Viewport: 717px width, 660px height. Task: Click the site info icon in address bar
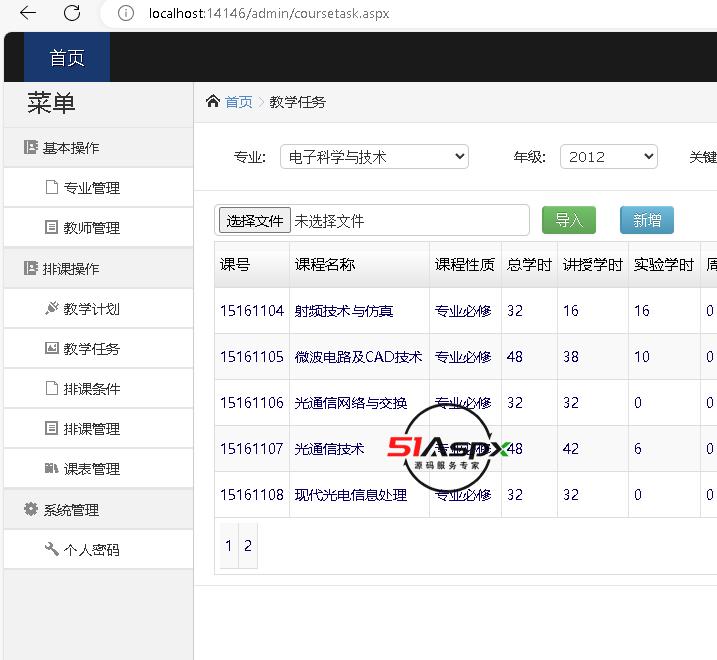tap(125, 14)
